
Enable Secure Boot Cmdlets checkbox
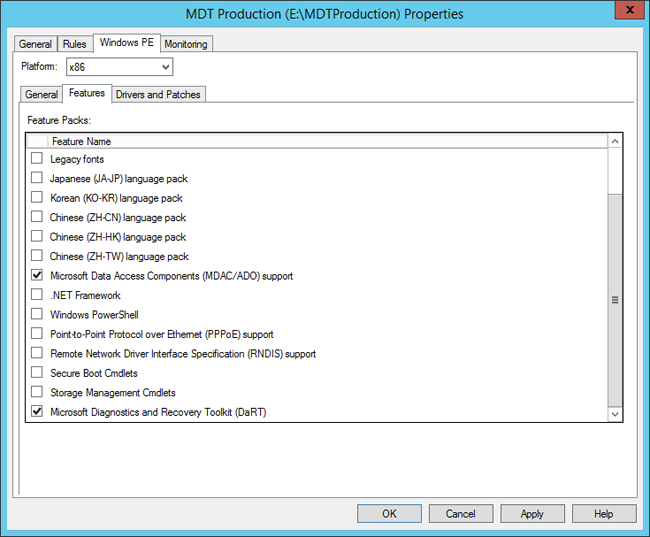click(x=37, y=373)
